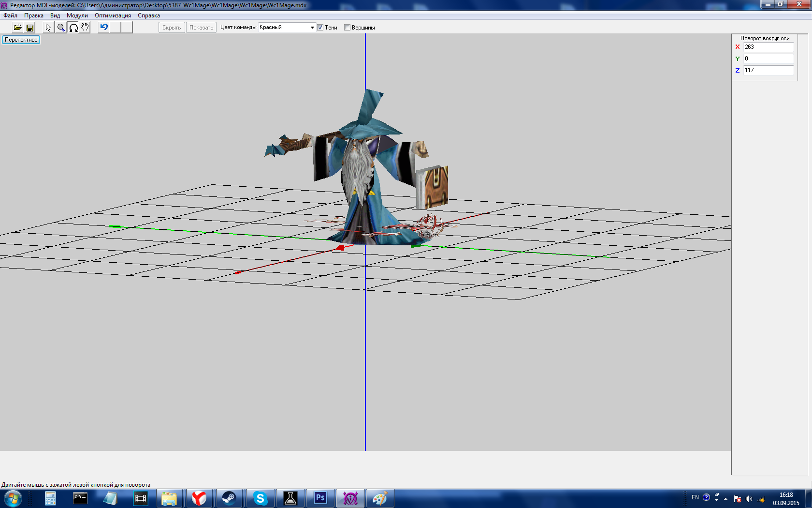812x508 pixels.
Task: Click the Z axis rotation field
Action: 768,70
